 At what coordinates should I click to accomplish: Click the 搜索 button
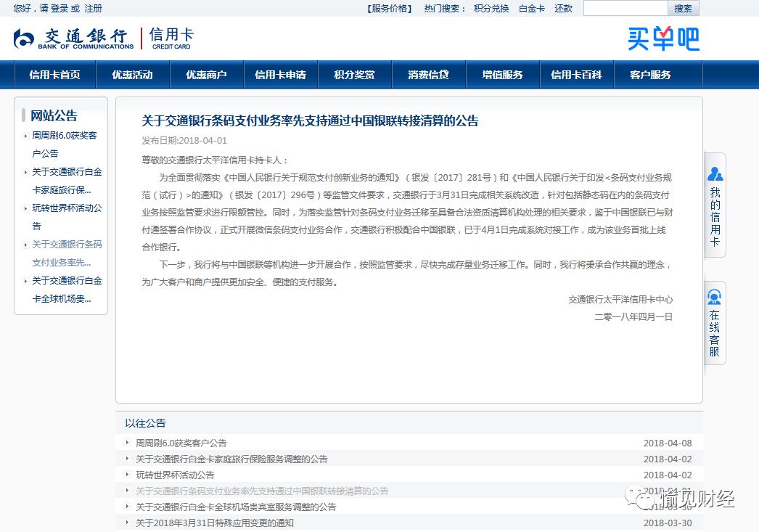coord(683,8)
